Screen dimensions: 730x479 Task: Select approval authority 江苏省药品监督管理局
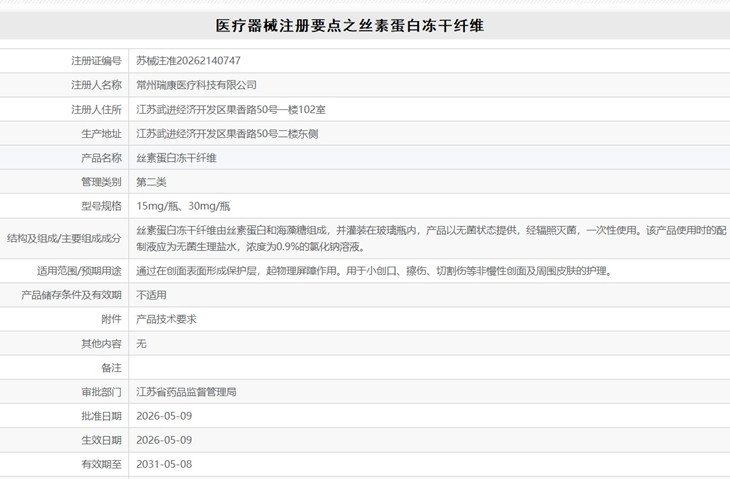coord(186,392)
